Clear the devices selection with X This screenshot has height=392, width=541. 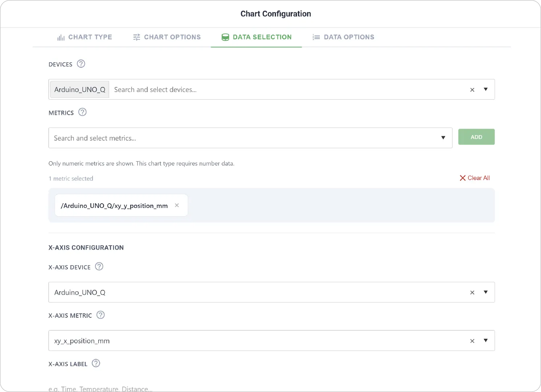pyautogui.click(x=472, y=90)
